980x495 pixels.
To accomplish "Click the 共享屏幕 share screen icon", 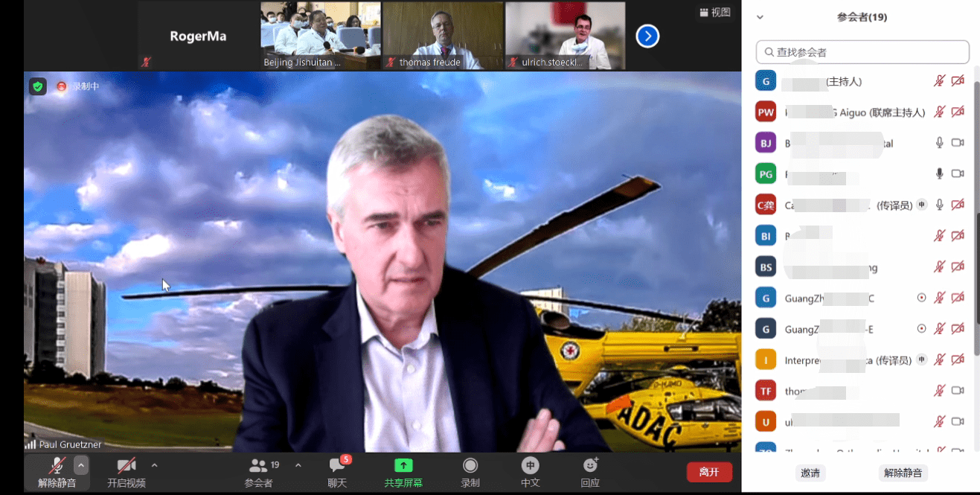I will pyautogui.click(x=403, y=466).
